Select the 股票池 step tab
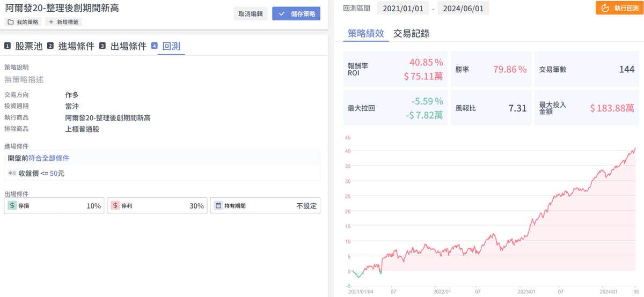Image resolution: width=644 pixels, height=297 pixels. coord(28,46)
